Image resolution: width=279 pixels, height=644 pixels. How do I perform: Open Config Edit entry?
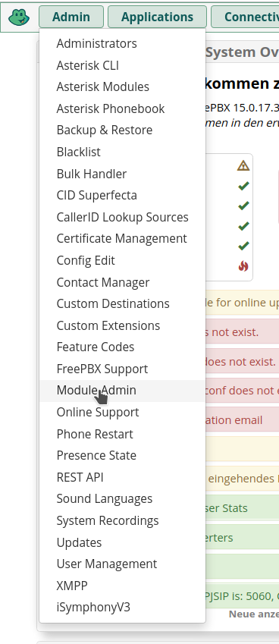122,260
